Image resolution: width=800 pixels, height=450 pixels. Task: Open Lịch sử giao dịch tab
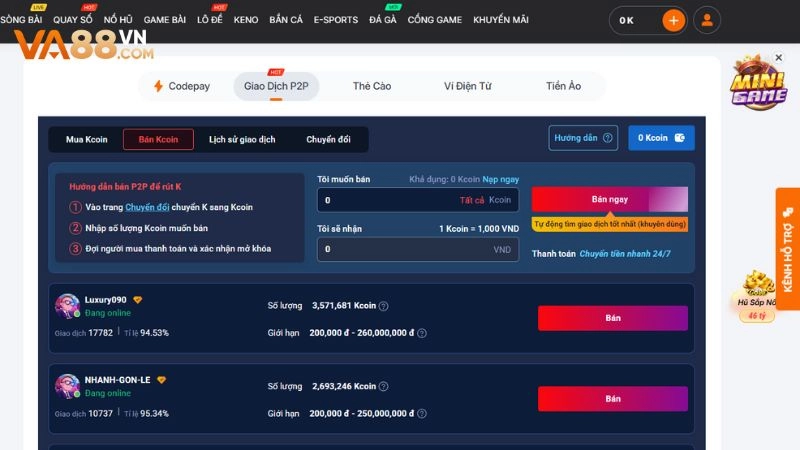pos(242,139)
